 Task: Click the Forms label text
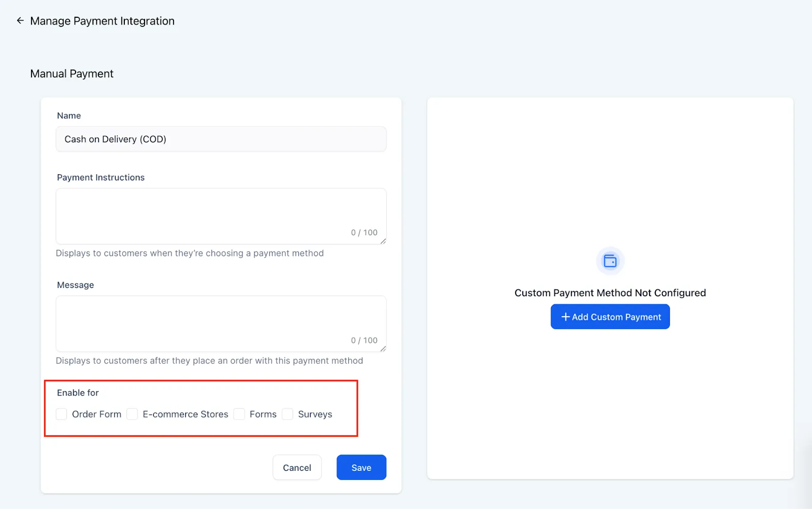[x=263, y=414]
